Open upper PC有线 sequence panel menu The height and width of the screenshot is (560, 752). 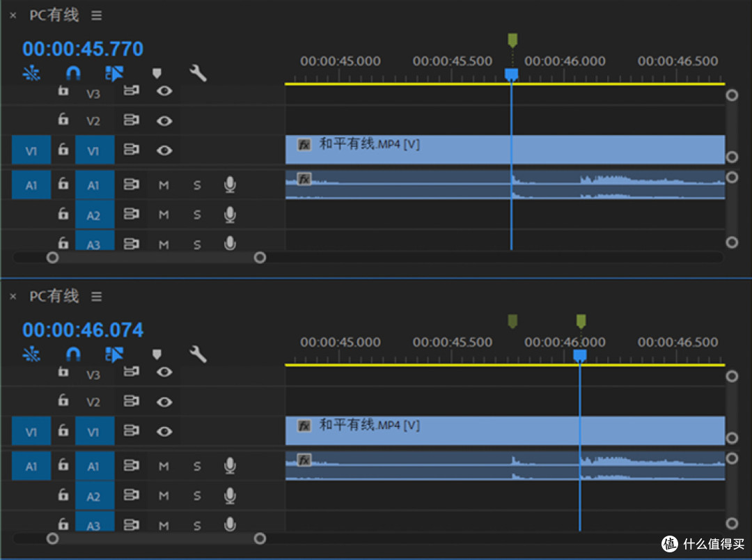coord(96,16)
